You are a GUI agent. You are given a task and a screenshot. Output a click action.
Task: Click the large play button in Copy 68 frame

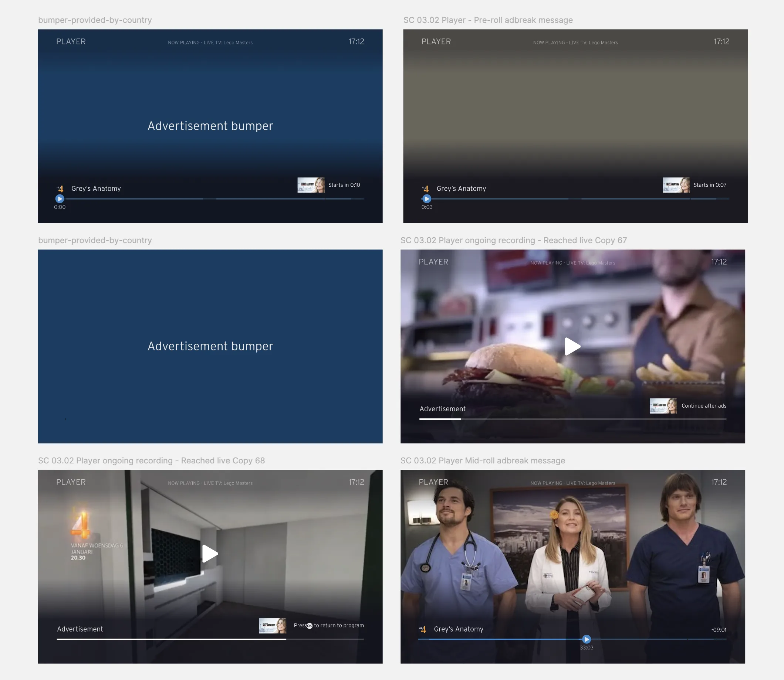210,553
